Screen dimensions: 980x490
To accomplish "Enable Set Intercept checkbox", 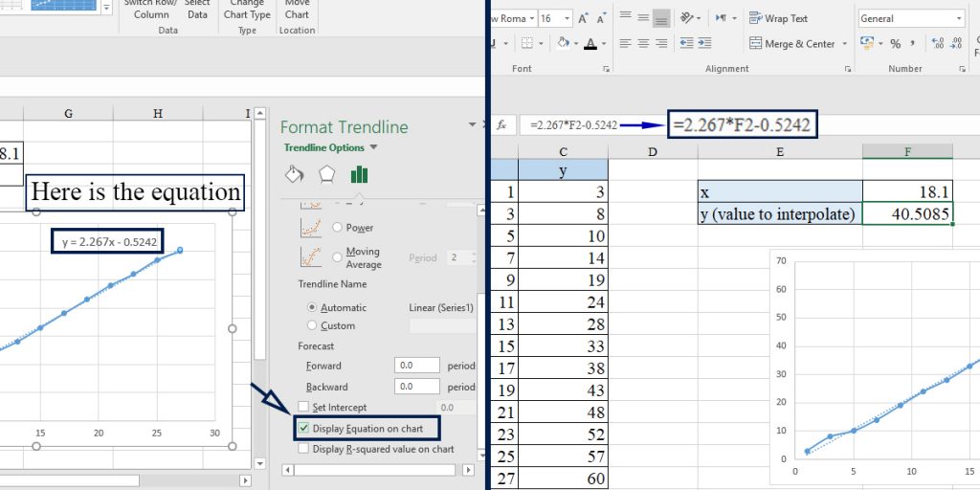I will click(303, 407).
